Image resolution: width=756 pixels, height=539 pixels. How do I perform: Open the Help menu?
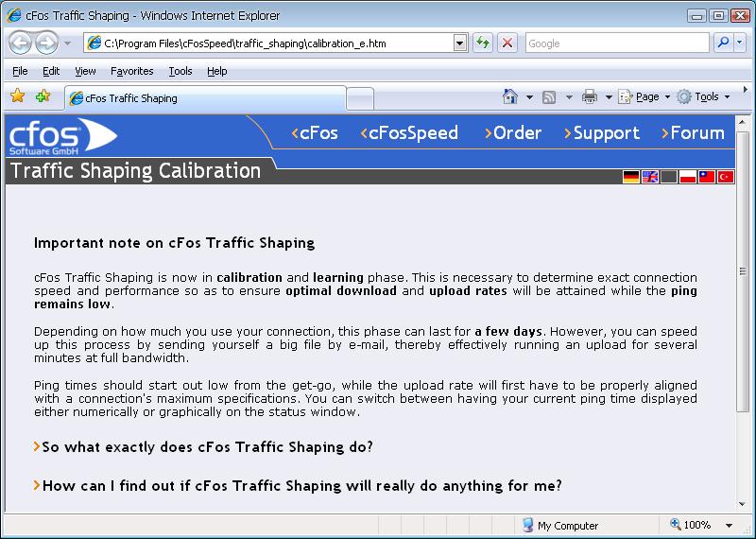(217, 71)
